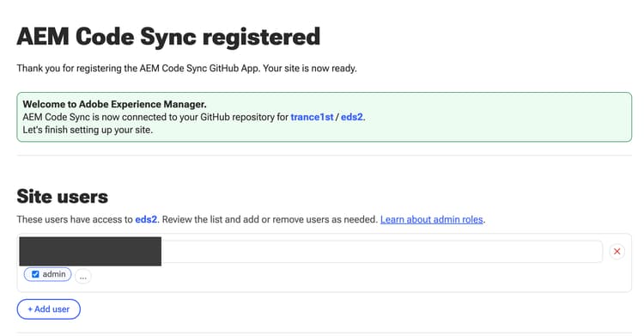Click the 'Thank you for registering' paragraph
This screenshot has height=336, width=644.
pyautogui.click(x=187, y=68)
